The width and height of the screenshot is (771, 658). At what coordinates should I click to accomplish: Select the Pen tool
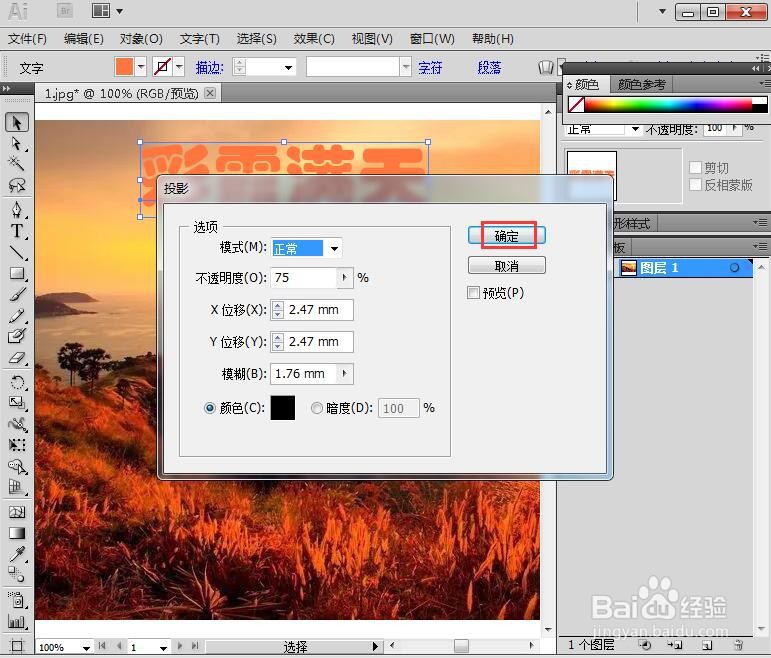coord(17,209)
